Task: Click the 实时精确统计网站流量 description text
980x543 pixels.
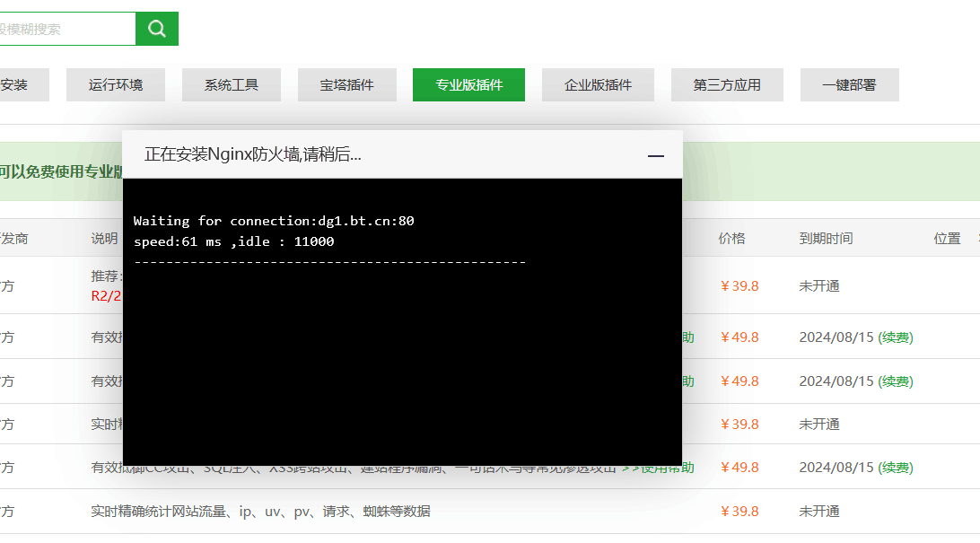Action: (x=260, y=511)
